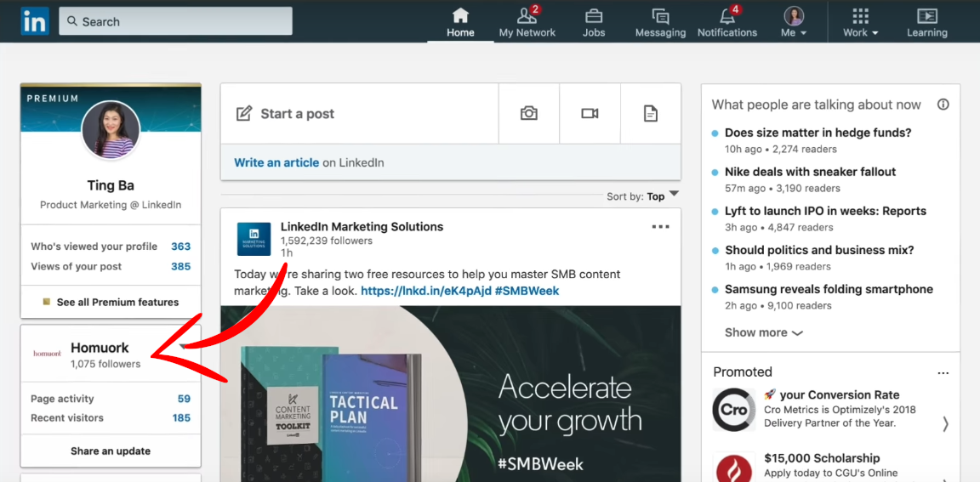Expand Show more news stories
This screenshot has width=980, height=482.
[764, 332]
